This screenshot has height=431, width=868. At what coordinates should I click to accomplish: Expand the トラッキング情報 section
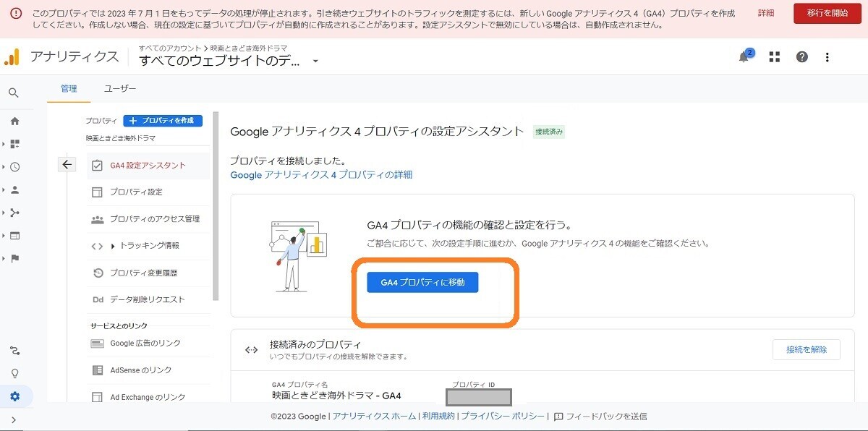[x=148, y=246]
